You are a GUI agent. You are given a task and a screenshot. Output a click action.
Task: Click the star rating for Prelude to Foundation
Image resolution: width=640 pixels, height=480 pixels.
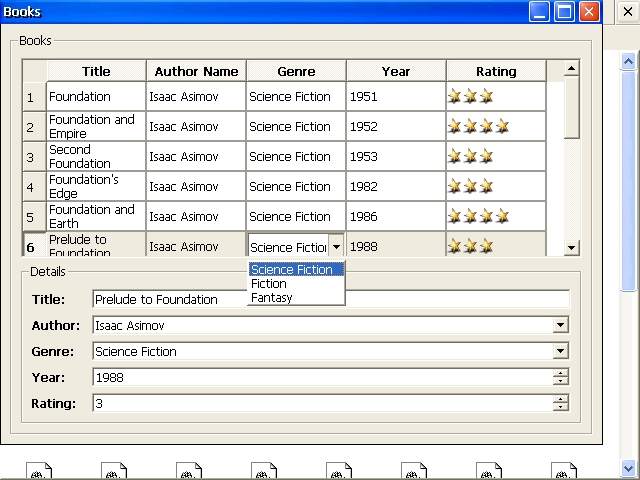(470, 246)
